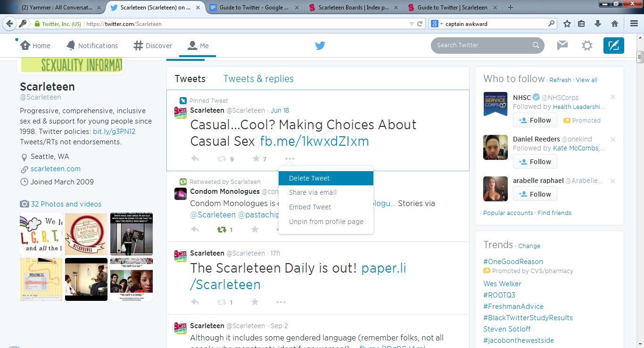This screenshot has height=348, width=644.
Task: Open the LGBT cloud photo thumbnail
Action: coord(41,234)
